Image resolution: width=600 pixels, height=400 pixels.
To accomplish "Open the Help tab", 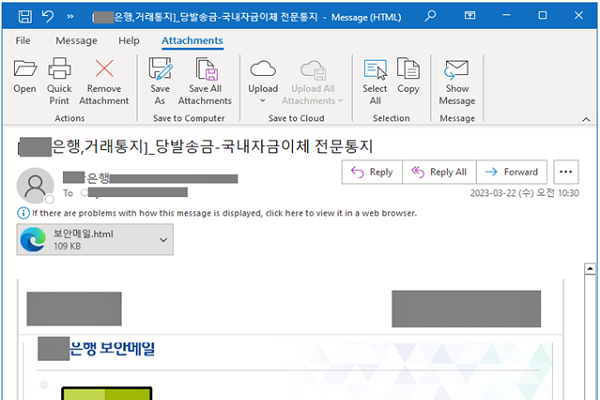I will (129, 41).
